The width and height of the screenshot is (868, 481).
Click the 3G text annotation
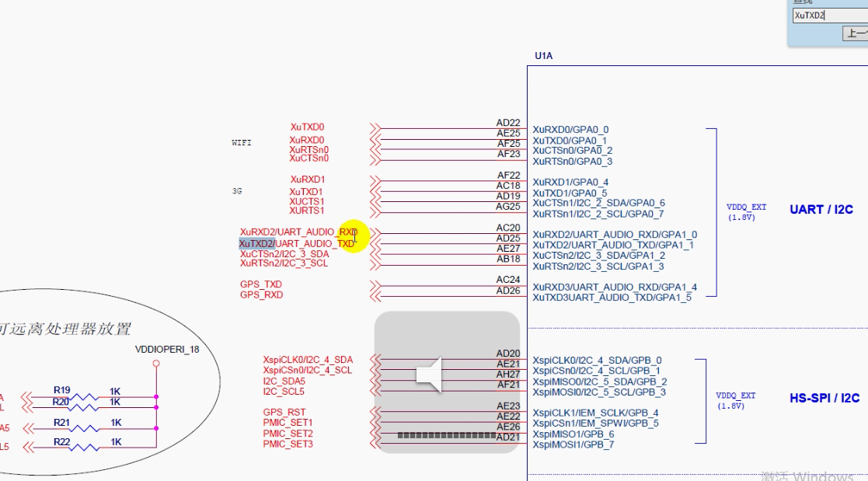click(x=237, y=190)
